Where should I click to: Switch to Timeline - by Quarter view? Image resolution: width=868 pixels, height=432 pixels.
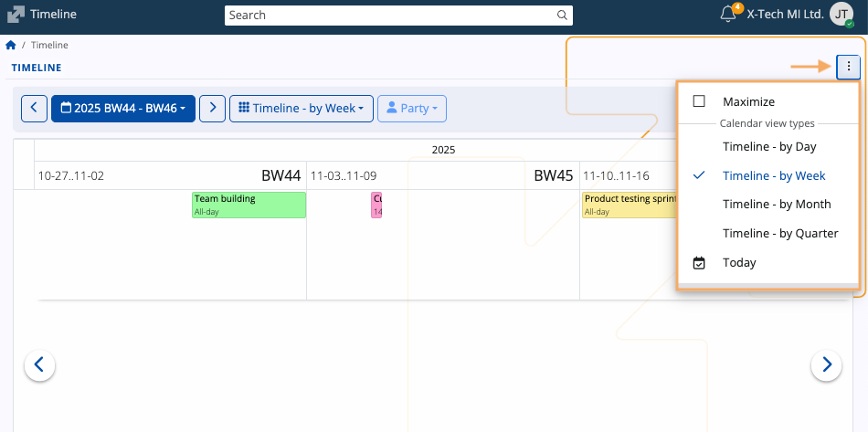pos(779,233)
